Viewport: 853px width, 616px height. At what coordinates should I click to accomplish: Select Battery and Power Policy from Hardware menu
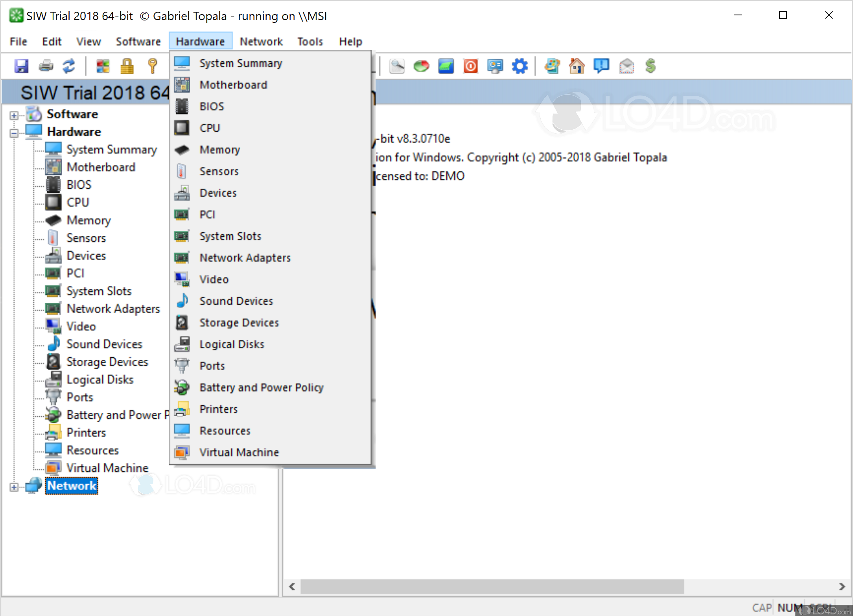pyautogui.click(x=261, y=387)
